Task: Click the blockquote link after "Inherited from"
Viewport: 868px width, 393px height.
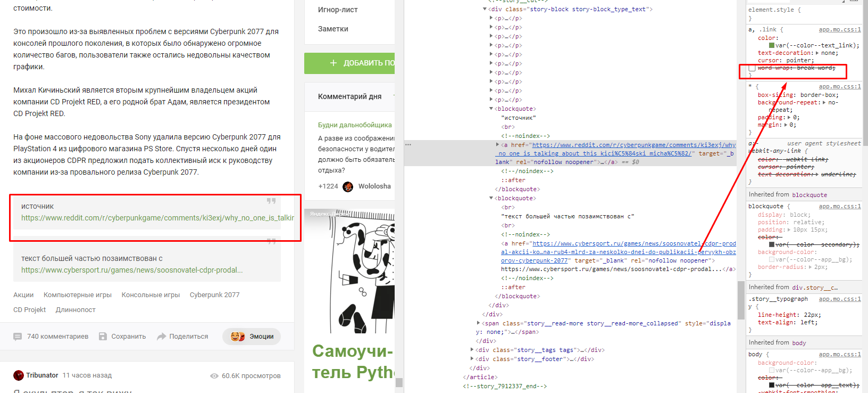Action: click(809, 195)
